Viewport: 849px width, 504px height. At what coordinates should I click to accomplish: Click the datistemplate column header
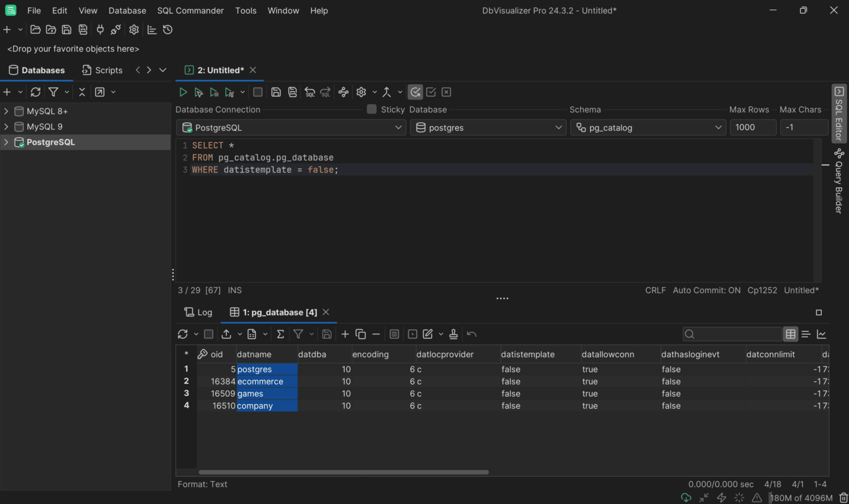(527, 354)
